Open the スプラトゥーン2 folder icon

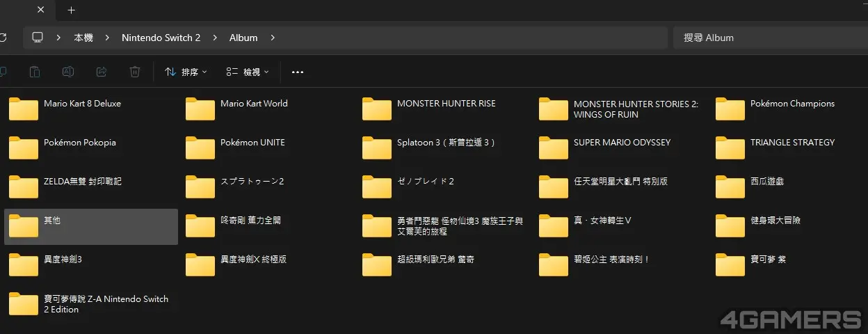[200, 187]
